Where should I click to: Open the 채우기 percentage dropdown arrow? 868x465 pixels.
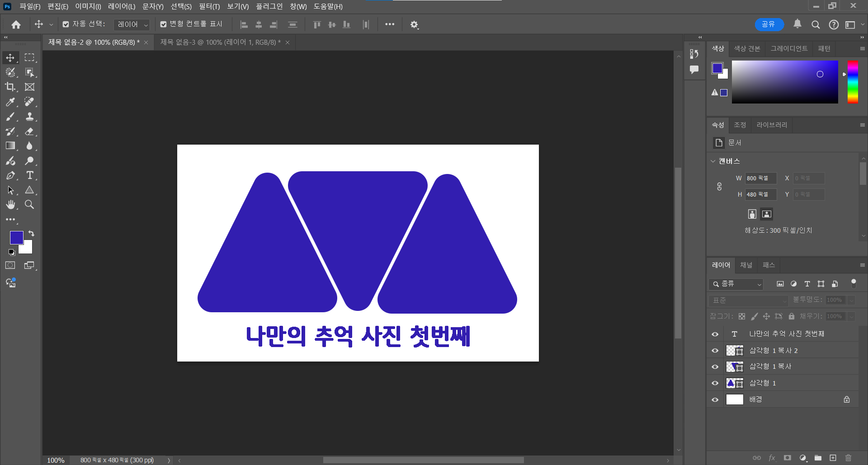pyautogui.click(x=851, y=316)
